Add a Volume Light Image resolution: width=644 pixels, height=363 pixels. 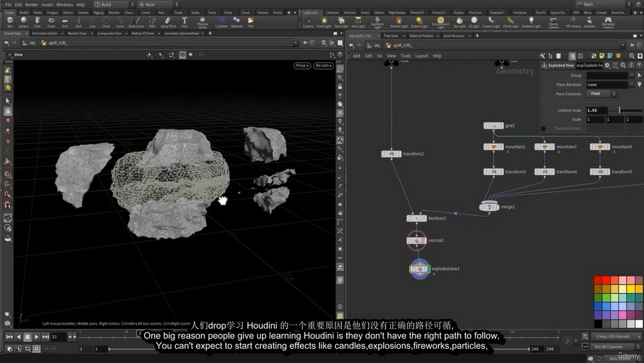(x=399, y=22)
